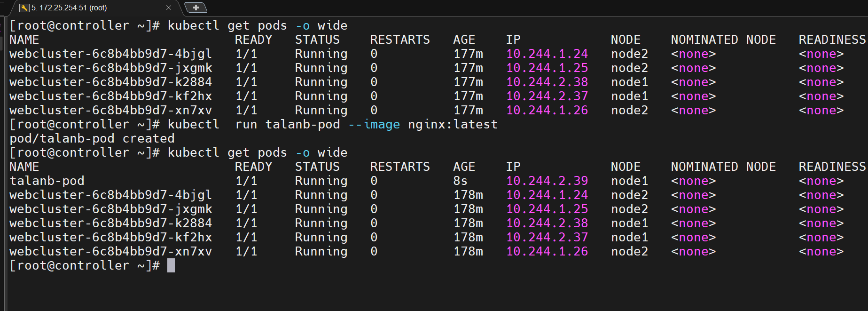Click the session icon on the 172.25.254.51 tab
Image resolution: width=868 pixels, height=311 pixels.
(x=24, y=8)
